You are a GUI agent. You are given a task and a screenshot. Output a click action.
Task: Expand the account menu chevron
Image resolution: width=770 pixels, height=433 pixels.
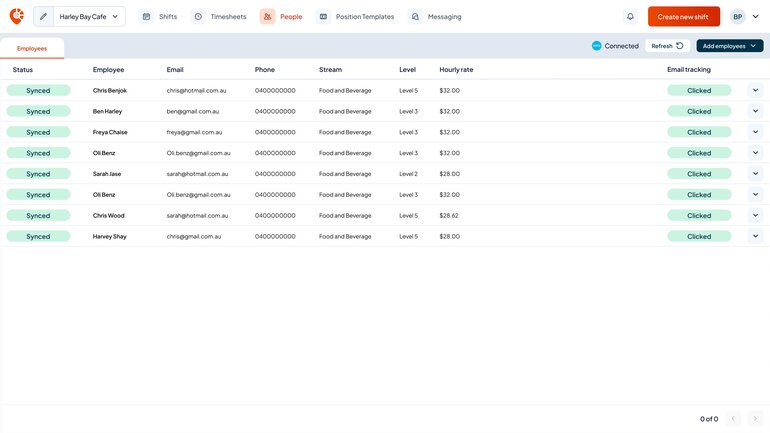755,17
